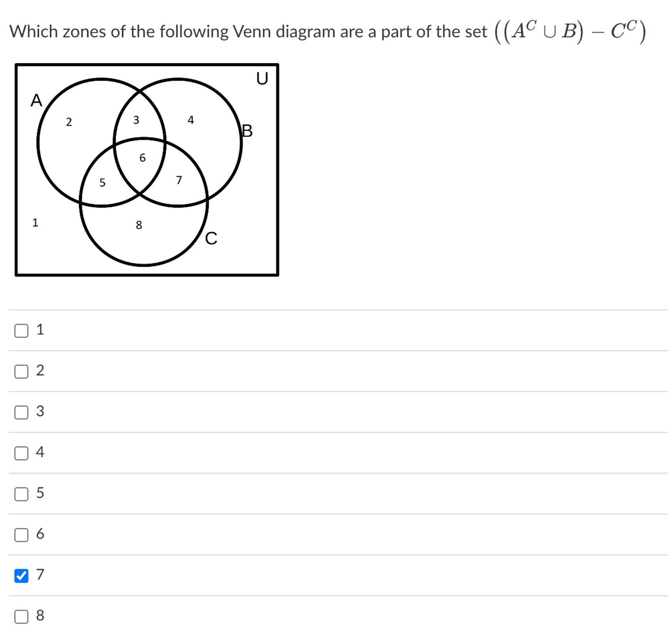Check the checkbox for option 2
The image size is (668, 644).
coord(21,371)
